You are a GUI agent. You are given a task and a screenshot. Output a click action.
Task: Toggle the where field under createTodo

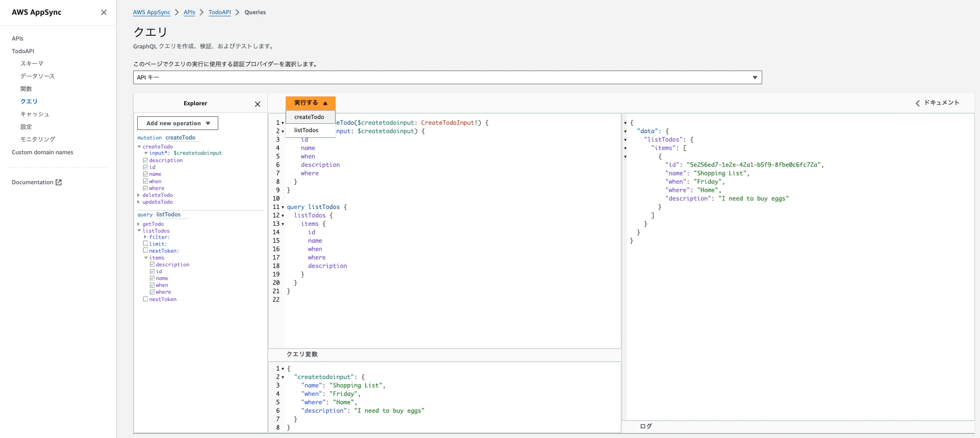pos(145,188)
